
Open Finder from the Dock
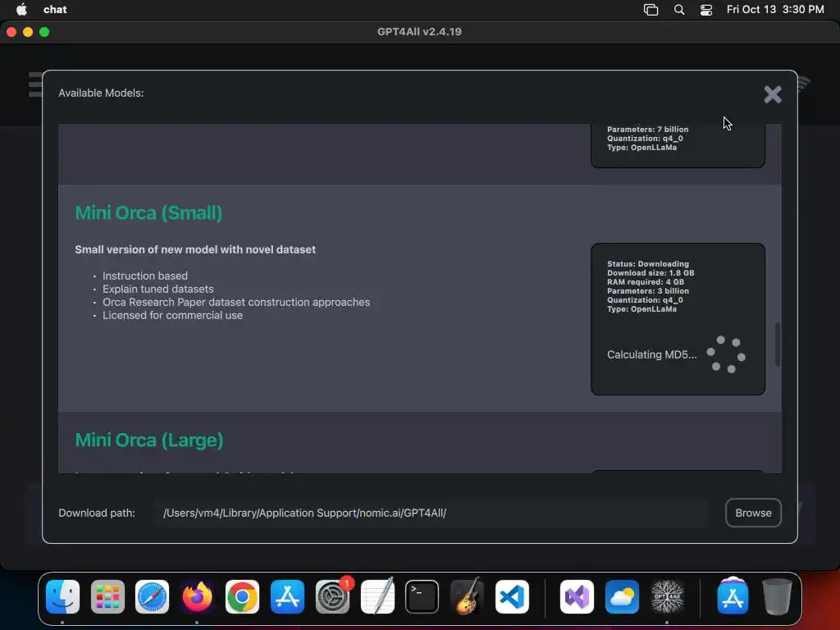tap(62, 596)
